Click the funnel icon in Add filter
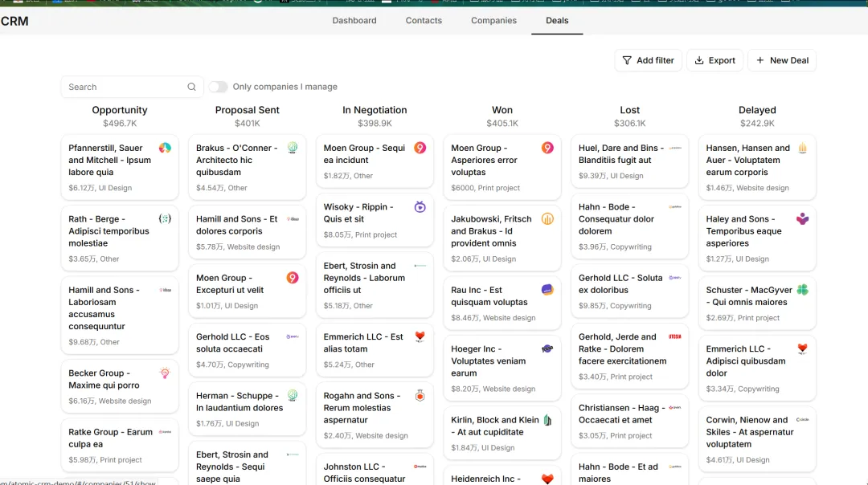 pyautogui.click(x=627, y=60)
